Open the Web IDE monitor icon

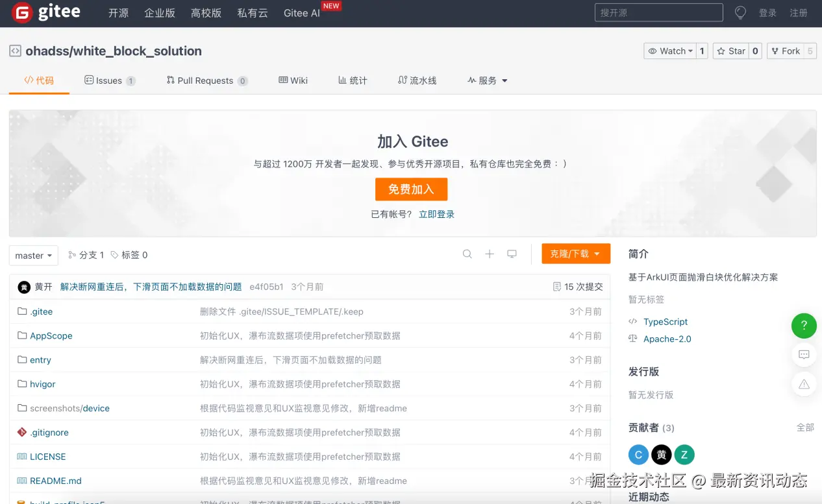pos(512,254)
